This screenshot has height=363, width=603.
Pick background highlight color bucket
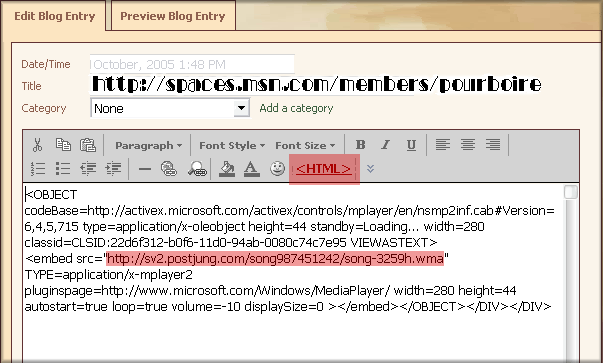pos(227,169)
